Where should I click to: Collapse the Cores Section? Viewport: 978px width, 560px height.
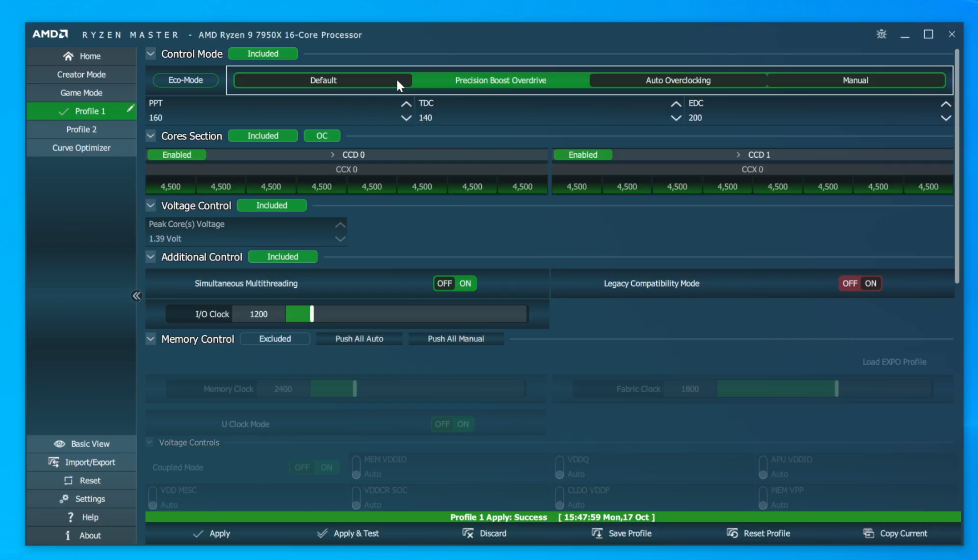[151, 136]
